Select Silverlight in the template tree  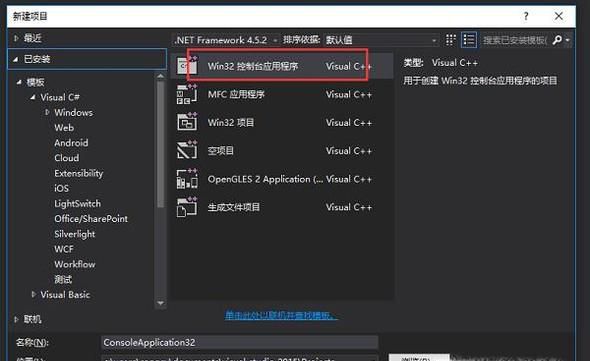75,234
